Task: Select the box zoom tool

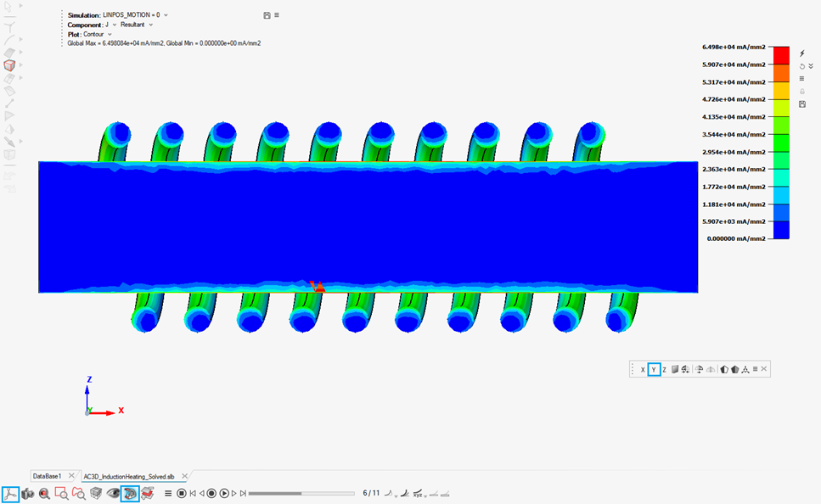Action: 62,494
